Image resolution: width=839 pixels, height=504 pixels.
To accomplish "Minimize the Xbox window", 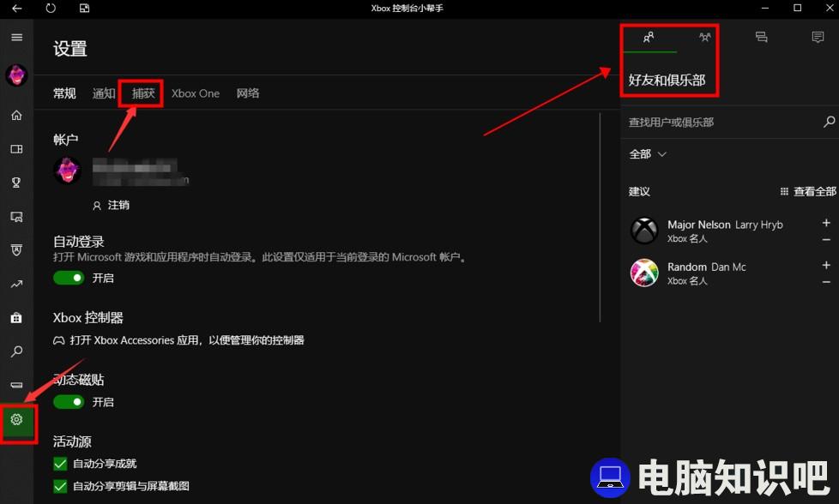I will click(765, 8).
